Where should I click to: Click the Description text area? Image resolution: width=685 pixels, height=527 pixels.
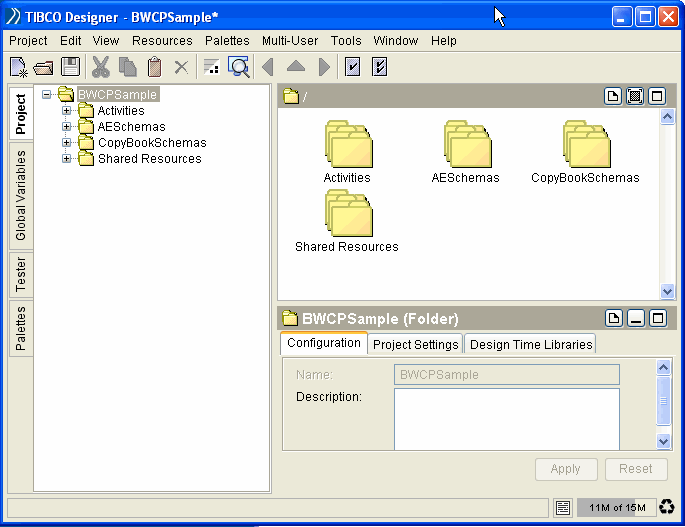coord(507,419)
